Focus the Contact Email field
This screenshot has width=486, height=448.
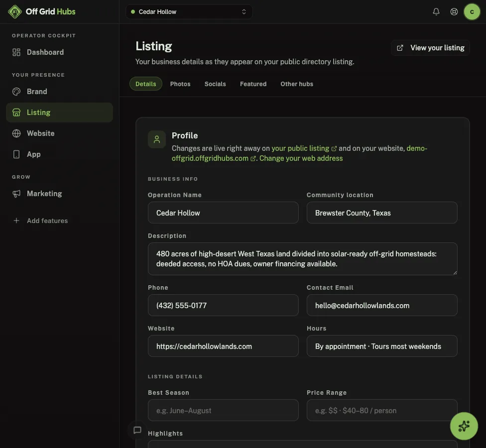(x=382, y=305)
